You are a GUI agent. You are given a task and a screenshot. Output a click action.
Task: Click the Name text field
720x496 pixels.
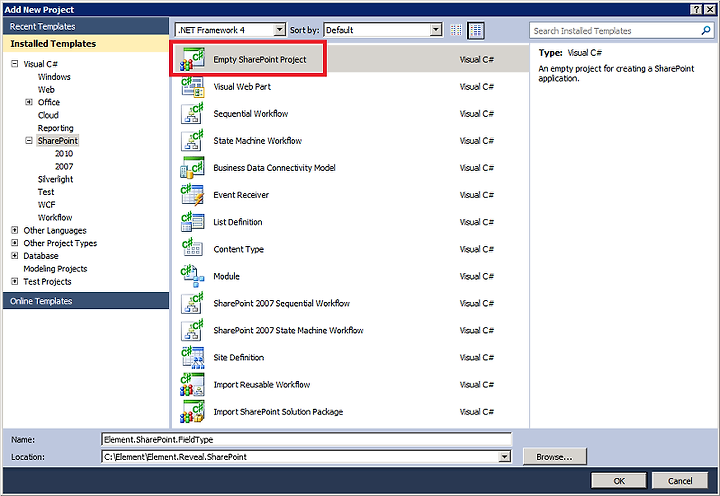point(306,440)
